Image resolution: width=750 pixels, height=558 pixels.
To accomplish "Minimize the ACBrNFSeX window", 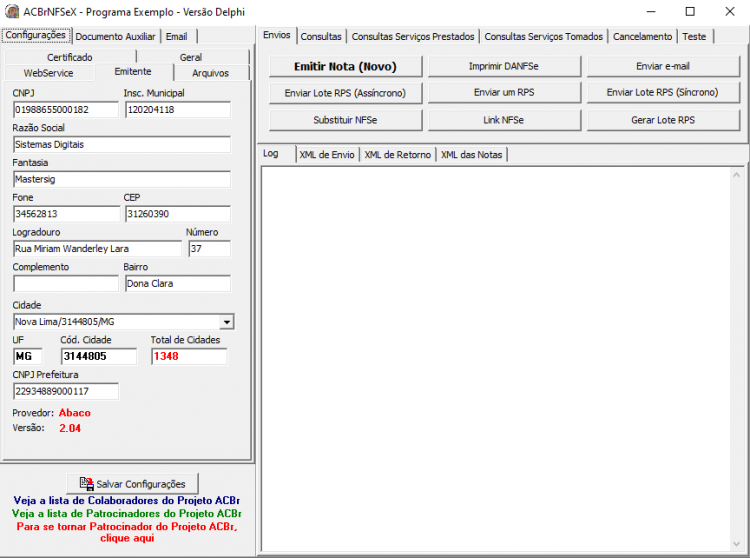I will click(651, 11).
